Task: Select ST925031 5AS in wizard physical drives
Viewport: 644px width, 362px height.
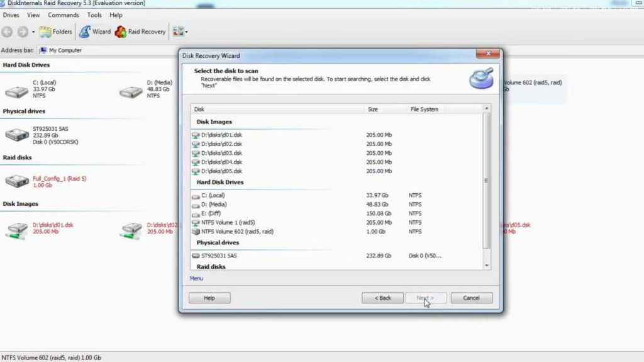Action: pyautogui.click(x=337, y=256)
